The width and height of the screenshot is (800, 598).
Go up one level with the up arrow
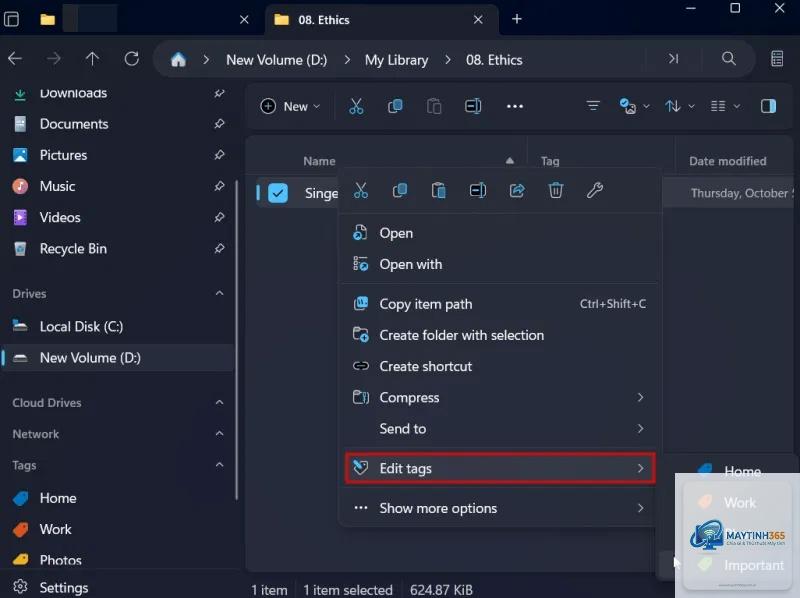tap(92, 59)
